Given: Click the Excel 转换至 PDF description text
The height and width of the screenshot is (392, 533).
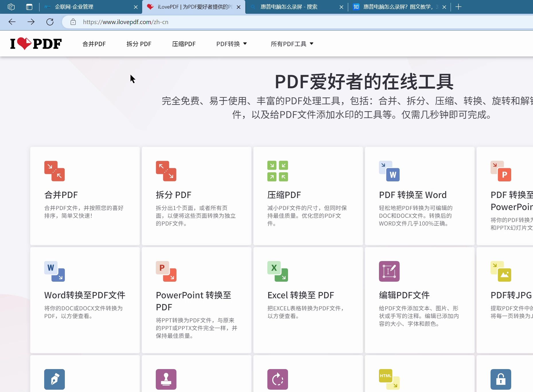Looking at the screenshot, I should (x=306, y=312).
